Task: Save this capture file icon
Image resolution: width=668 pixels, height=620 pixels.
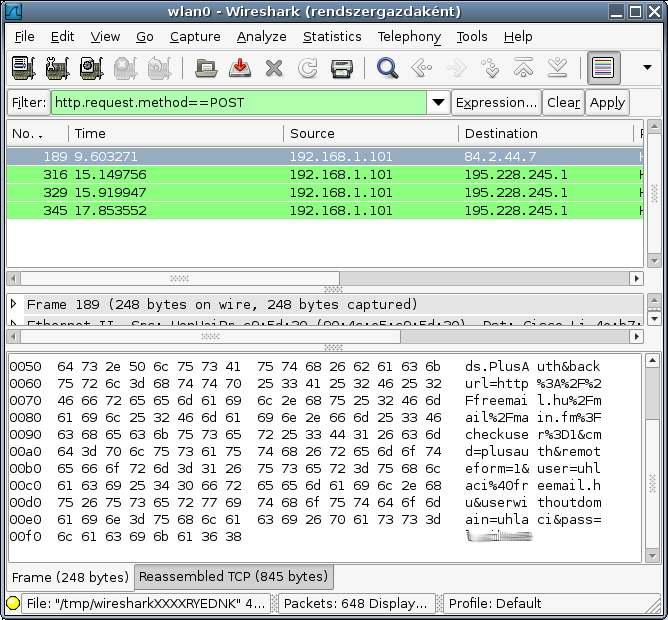Action: pos(240,68)
